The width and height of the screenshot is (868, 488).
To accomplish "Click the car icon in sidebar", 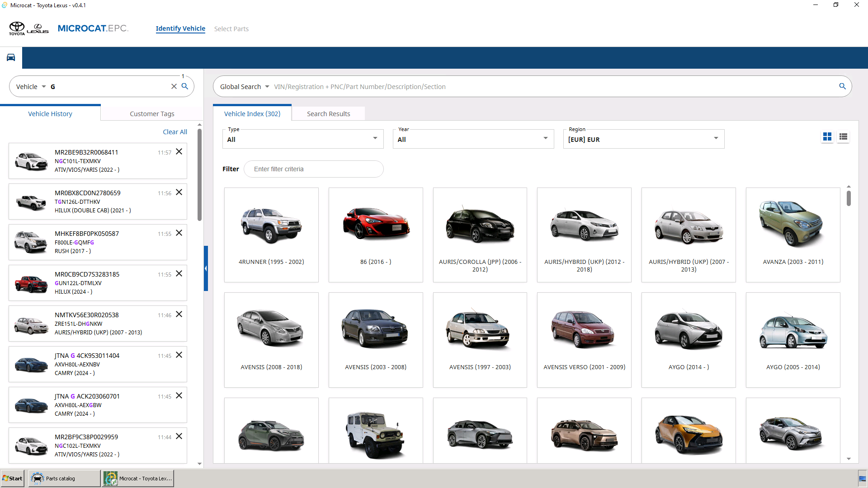I will coord(11,57).
